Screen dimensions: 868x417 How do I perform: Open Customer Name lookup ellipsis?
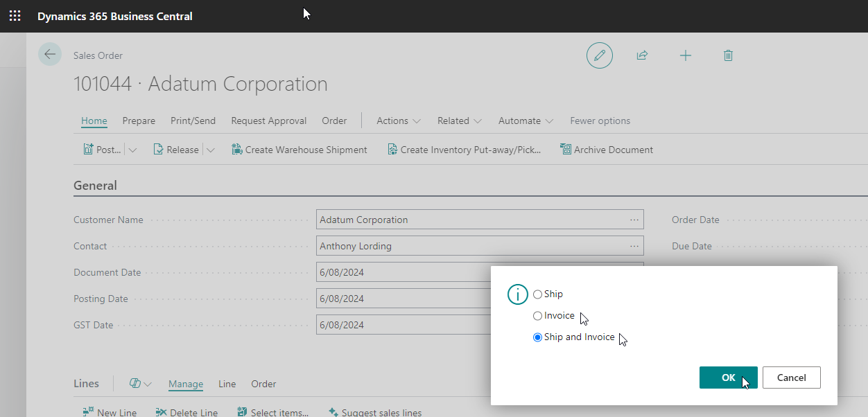(x=634, y=220)
